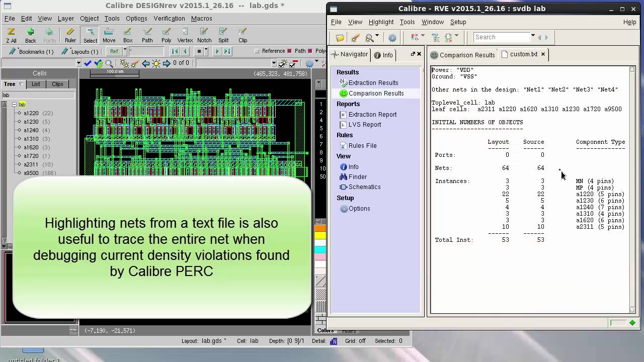Open the Verification menu
This screenshot has width=644, height=362.
(169, 19)
